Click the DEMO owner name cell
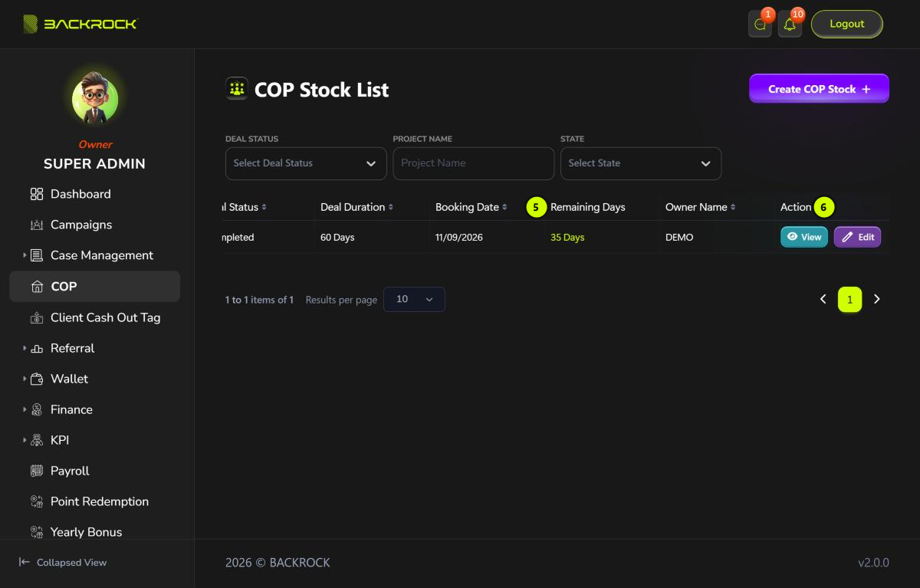The image size is (920, 588). pos(679,238)
